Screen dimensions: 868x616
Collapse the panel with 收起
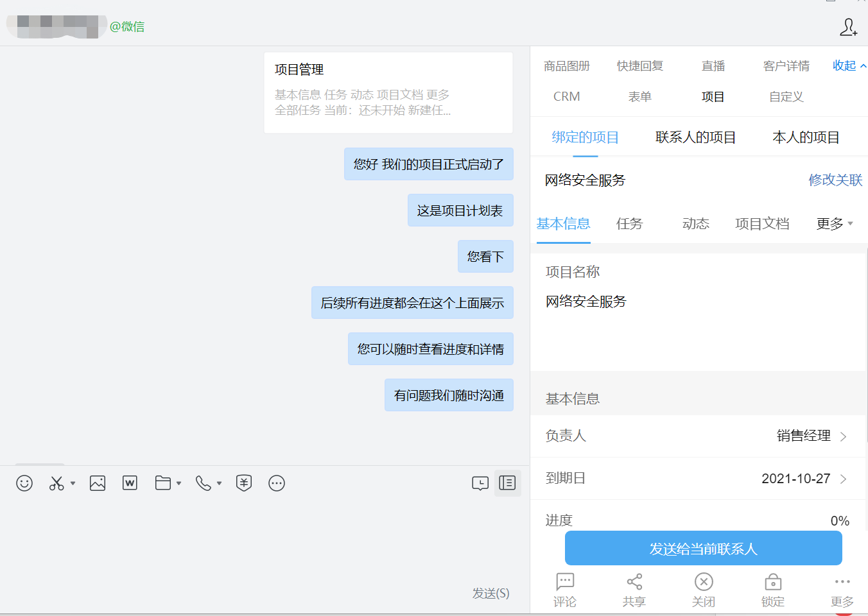point(849,65)
